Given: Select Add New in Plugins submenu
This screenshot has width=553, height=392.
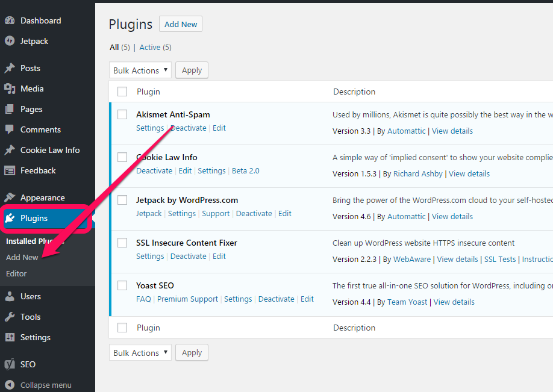Looking at the screenshot, I should coord(22,257).
